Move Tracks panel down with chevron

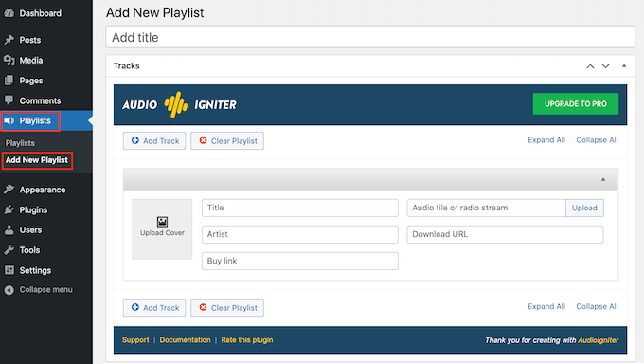pyautogui.click(x=606, y=66)
